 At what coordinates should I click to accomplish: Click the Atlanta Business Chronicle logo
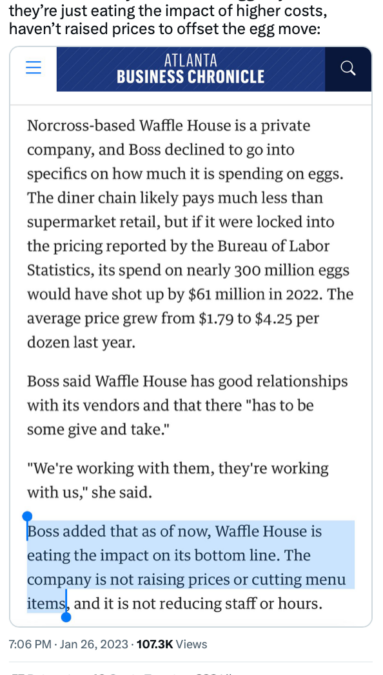pyautogui.click(x=191, y=69)
